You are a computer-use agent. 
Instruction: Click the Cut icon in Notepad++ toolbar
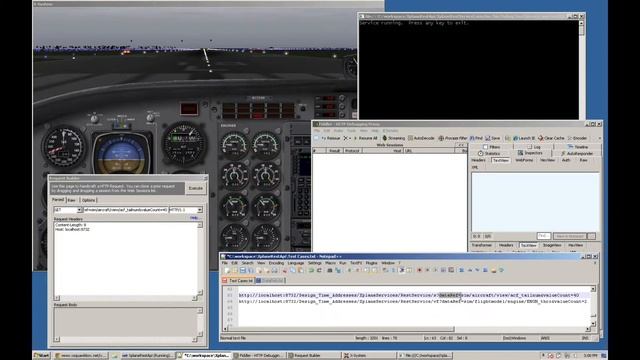click(284, 270)
